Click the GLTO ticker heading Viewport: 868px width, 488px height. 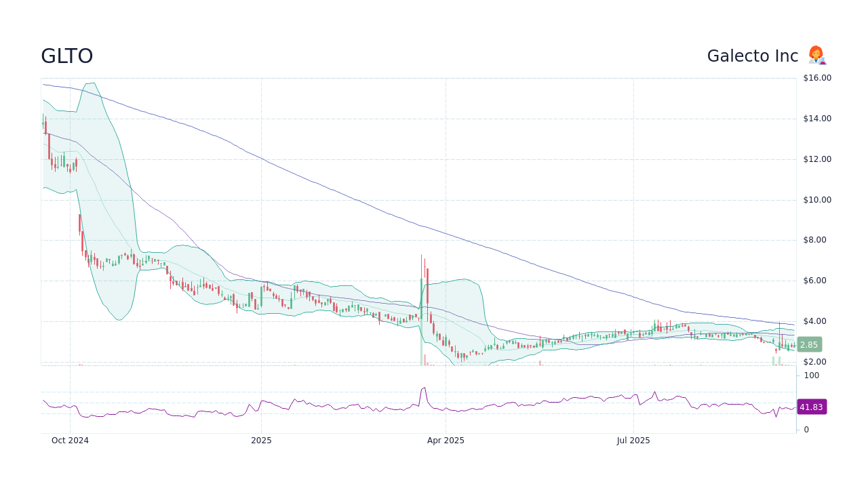point(66,56)
